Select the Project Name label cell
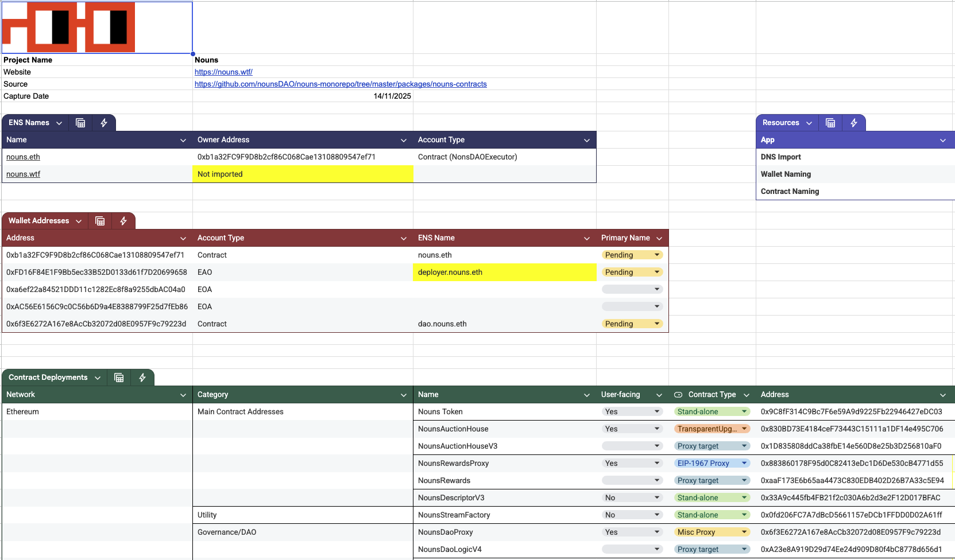This screenshot has width=955, height=560. point(97,60)
